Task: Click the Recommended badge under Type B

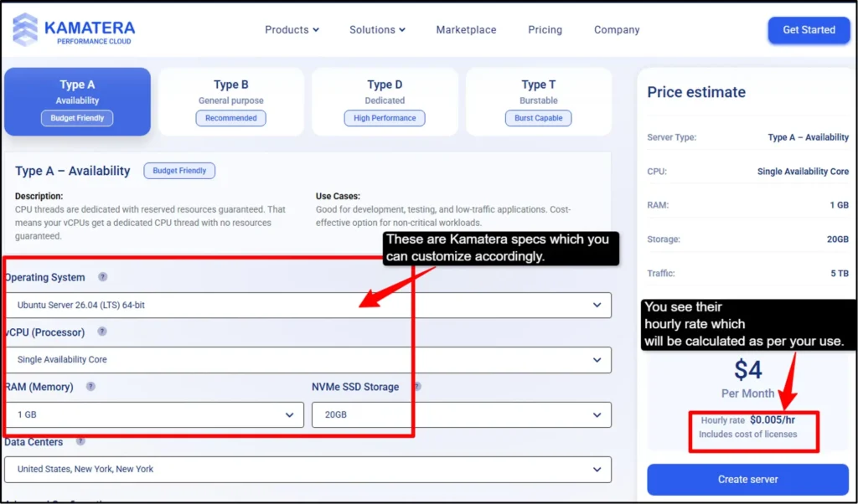Action: tap(231, 118)
